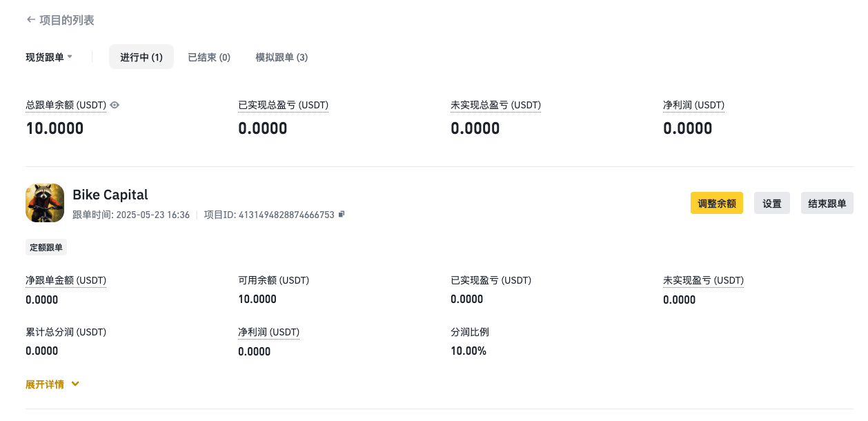The height and width of the screenshot is (421, 868).
Task: Click the 未实现总盈亏 (USDT) label
Action: 495,105
